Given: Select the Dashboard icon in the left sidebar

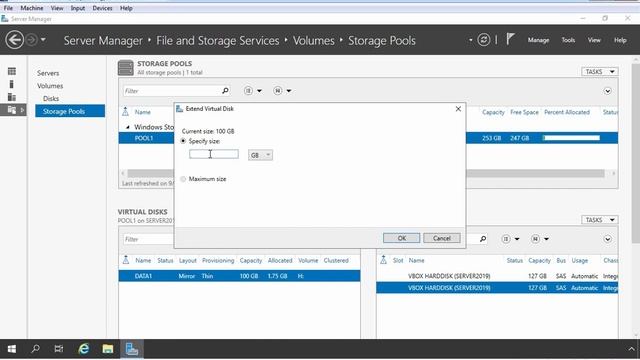Looking at the screenshot, I should click(x=12, y=71).
